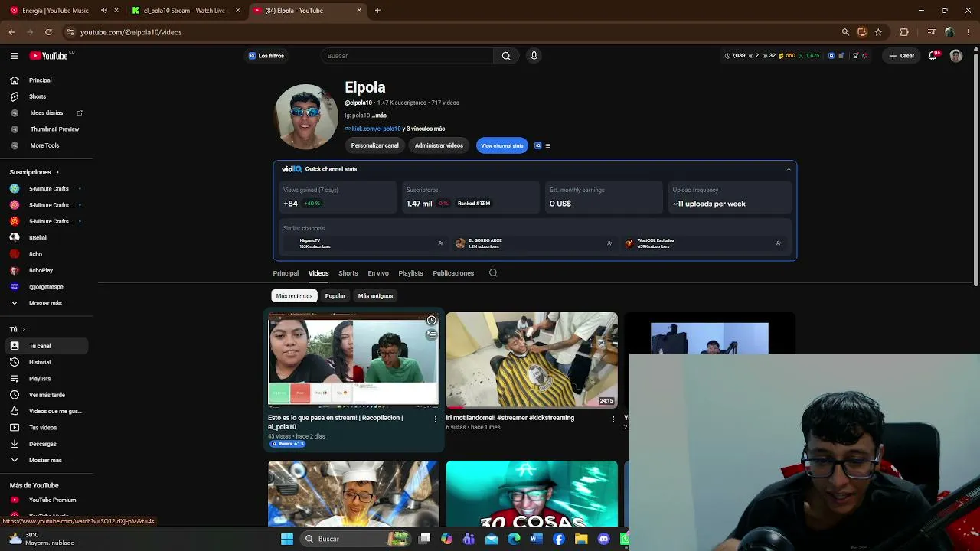Image resolution: width=980 pixels, height=551 pixels.
Task: Search within the channel using magnifier icon
Action: pos(493,273)
